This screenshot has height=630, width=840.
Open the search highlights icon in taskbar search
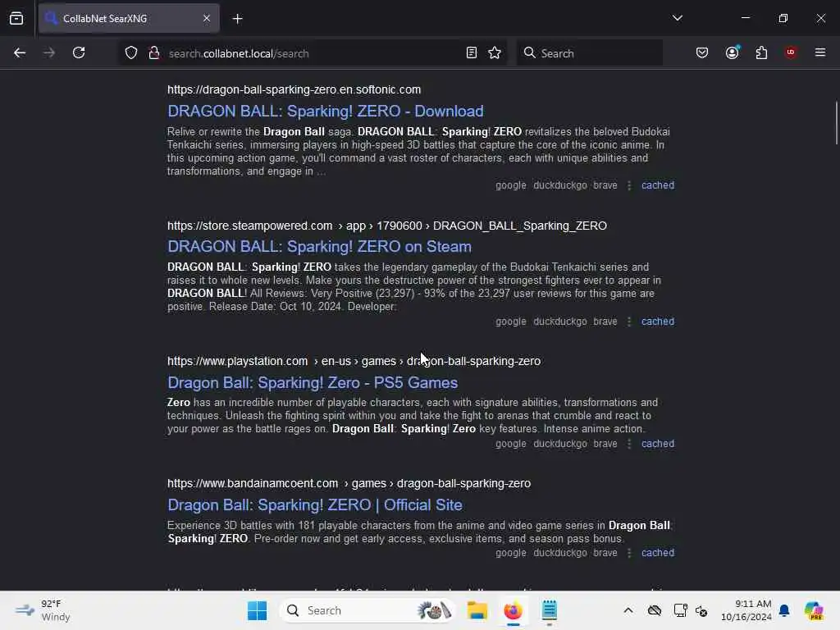click(x=434, y=610)
